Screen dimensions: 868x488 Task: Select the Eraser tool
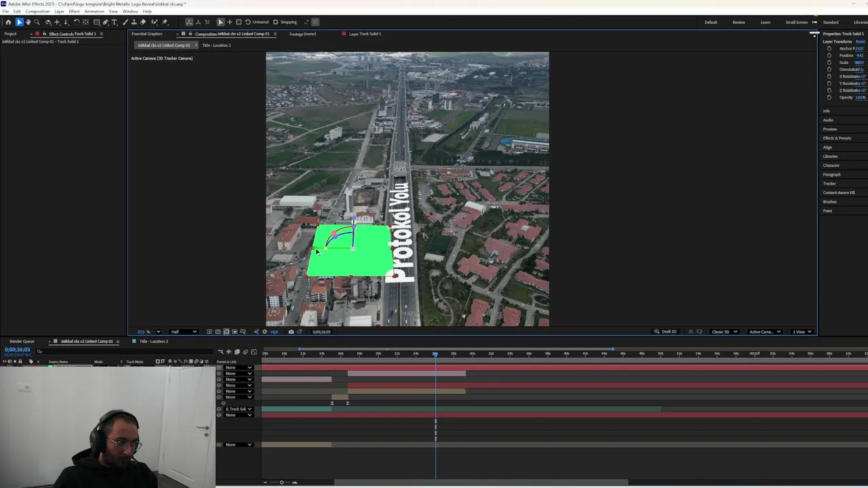pos(143,22)
